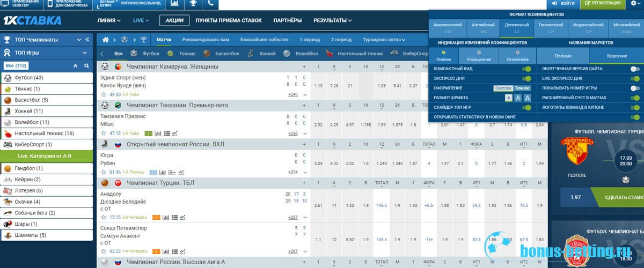Image resolution: width=644 pixels, height=268 pixels.
Task: Open the Линия dropdown menu
Action: click(109, 21)
